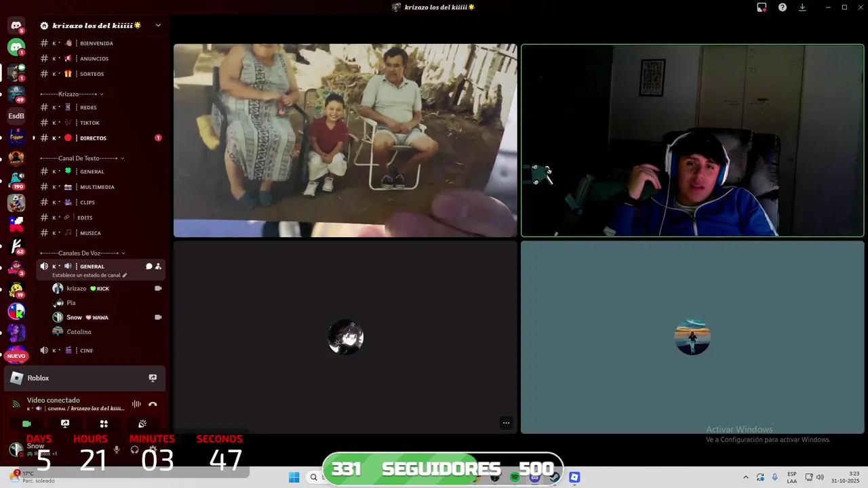The width and height of the screenshot is (868, 488).
Task: Click invite people icon on General voice
Action: click(x=158, y=266)
